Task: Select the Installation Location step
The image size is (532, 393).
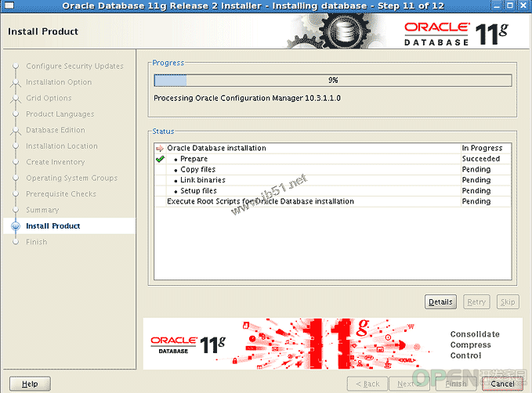Action: point(62,146)
